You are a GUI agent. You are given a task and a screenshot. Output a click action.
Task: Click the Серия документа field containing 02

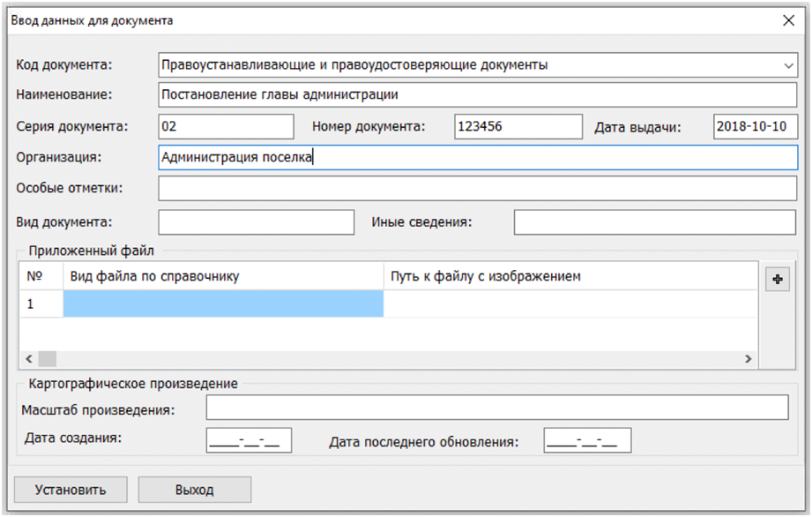pyautogui.click(x=225, y=126)
